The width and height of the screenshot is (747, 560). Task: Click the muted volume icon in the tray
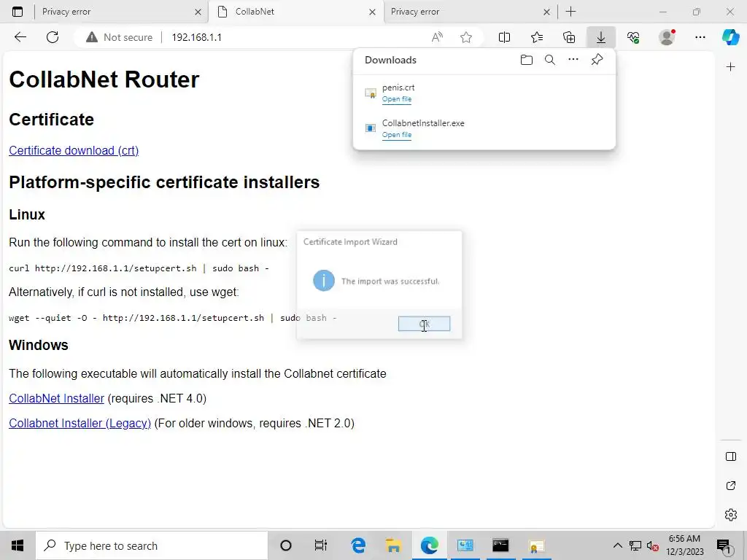[x=653, y=545]
